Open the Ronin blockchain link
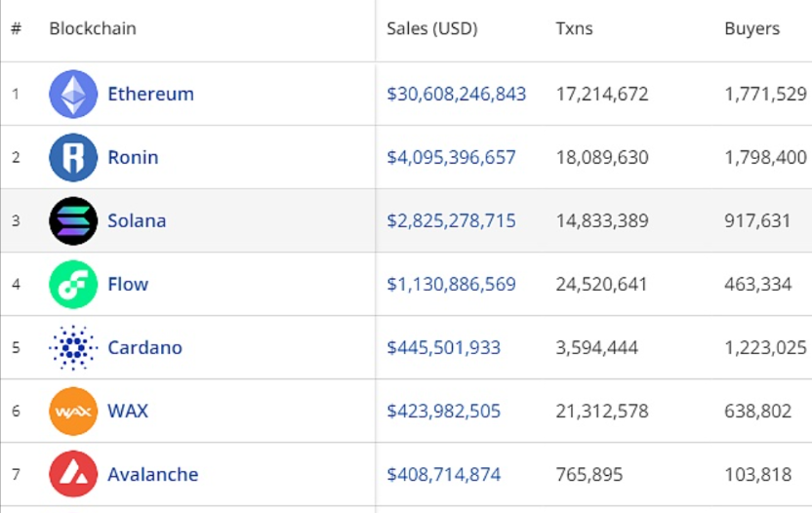The height and width of the screenshot is (513, 812). click(133, 158)
